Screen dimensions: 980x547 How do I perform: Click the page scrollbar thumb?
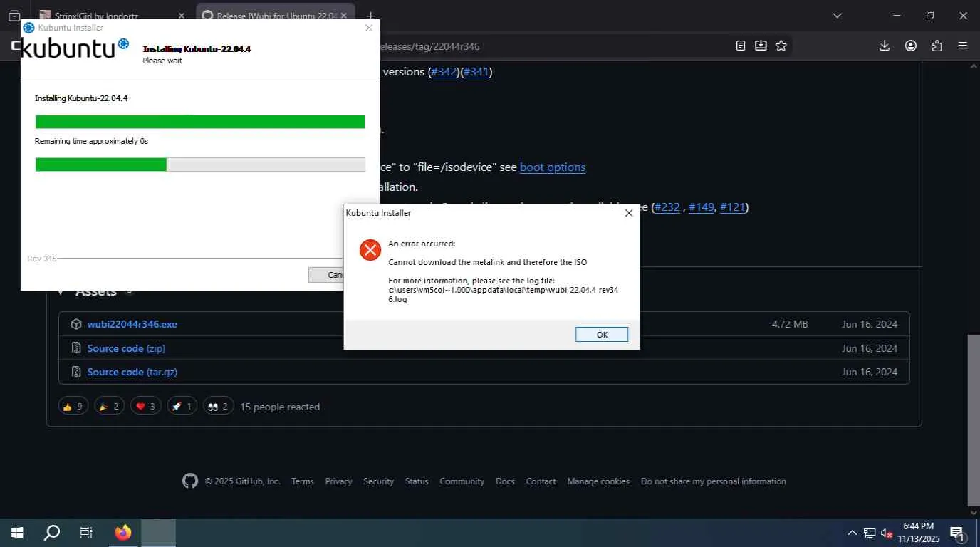(974, 419)
